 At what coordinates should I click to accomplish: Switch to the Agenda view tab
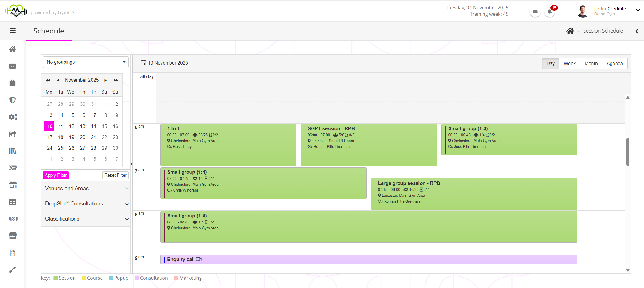[614, 64]
